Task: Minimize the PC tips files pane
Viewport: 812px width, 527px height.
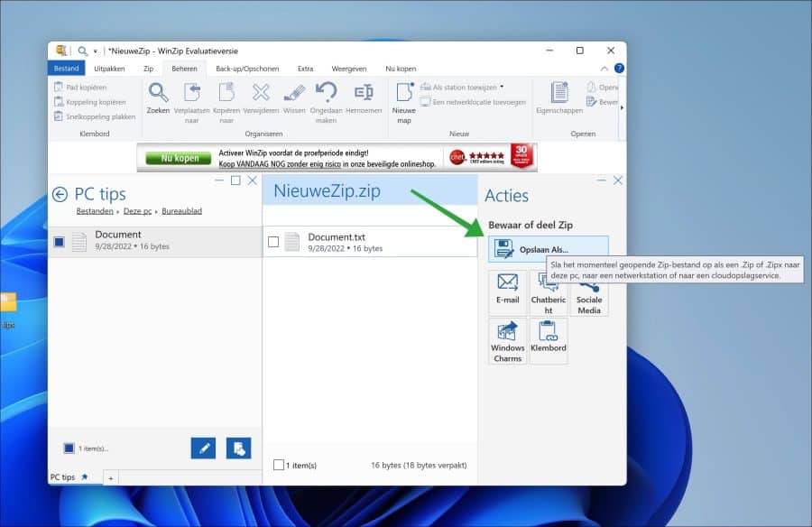Action: [x=219, y=180]
